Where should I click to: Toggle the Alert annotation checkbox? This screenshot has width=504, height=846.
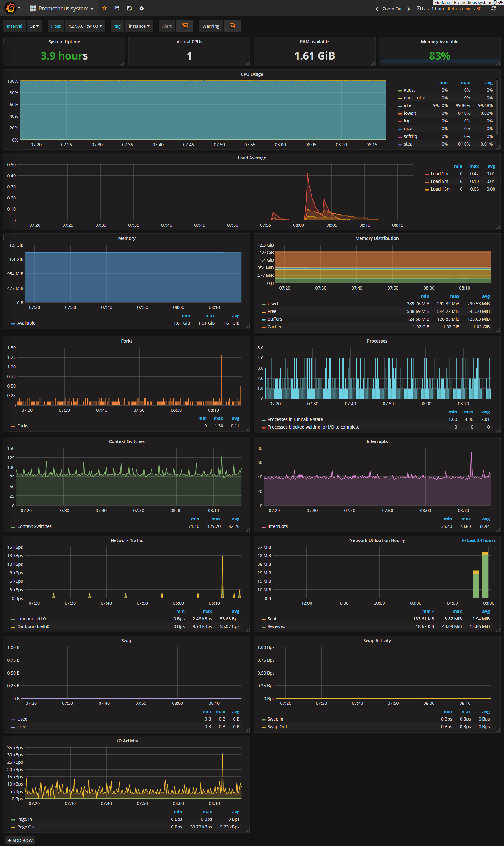tap(185, 26)
